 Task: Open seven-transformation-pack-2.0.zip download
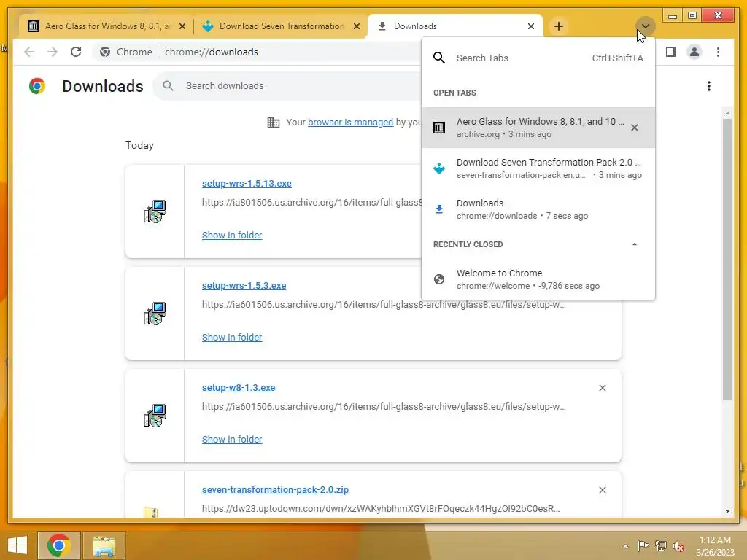point(275,489)
